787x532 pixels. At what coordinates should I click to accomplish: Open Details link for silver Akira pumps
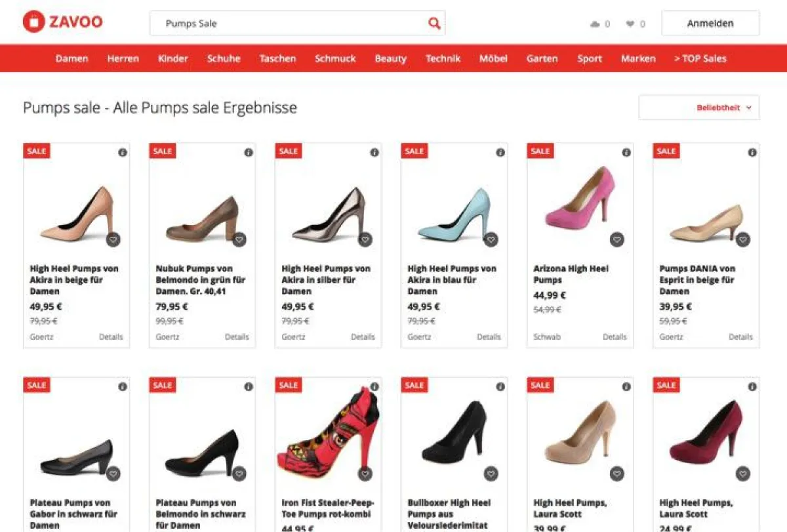pos(363,337)
